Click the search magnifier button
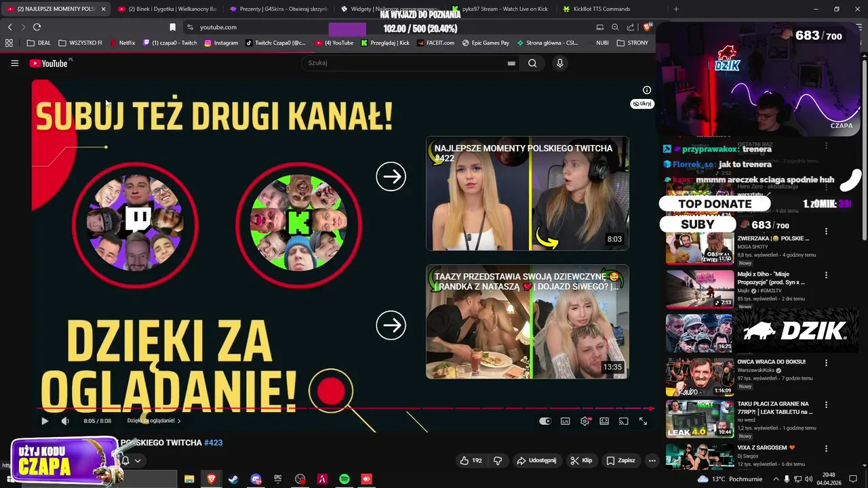The image size is (868, 488). click(x=532, y=63)
